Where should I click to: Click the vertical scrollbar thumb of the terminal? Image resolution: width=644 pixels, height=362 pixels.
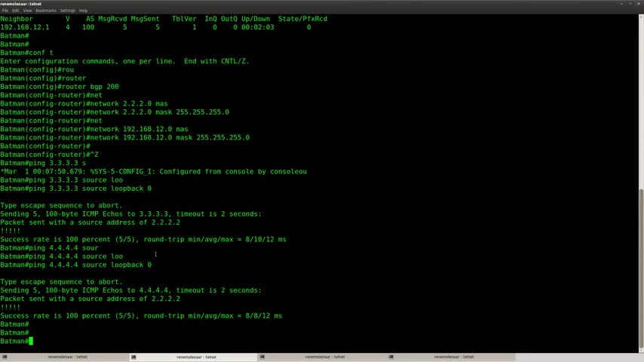pos(641,268)
